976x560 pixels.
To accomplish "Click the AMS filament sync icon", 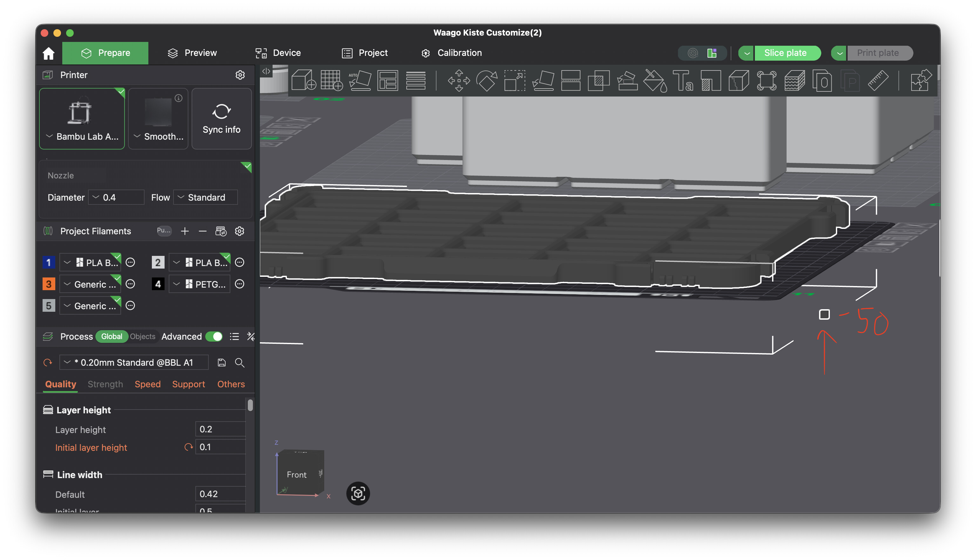I will click(221, 231).
